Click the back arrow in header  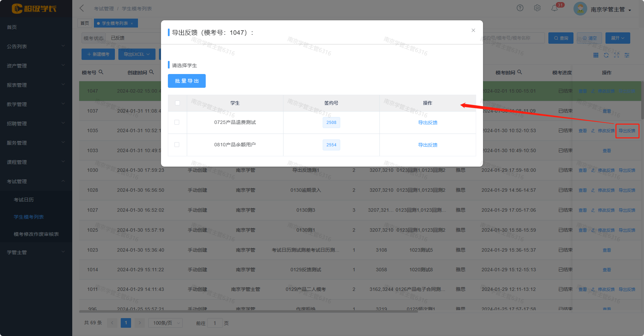(82, 8)
